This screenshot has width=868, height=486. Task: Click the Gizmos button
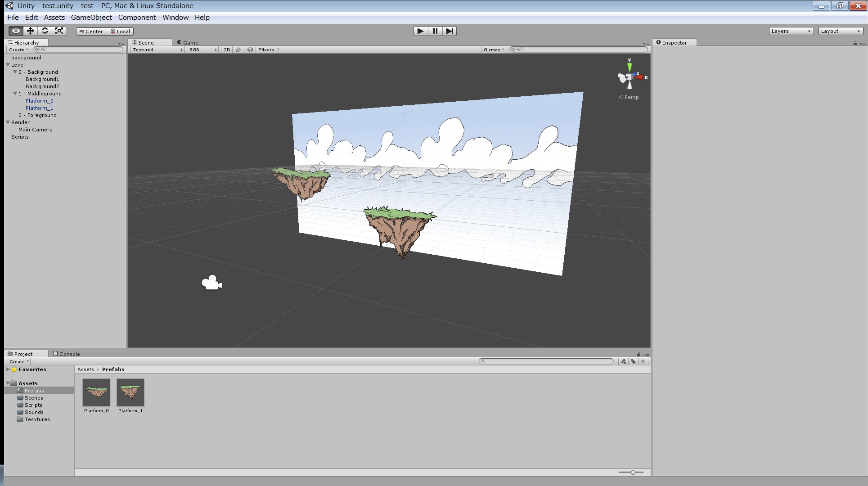494,50
